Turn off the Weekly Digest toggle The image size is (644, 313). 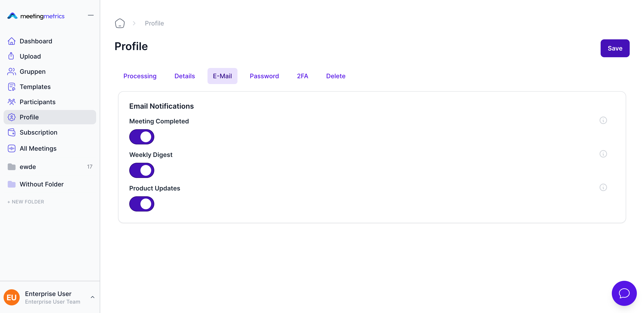coord(142,170)
